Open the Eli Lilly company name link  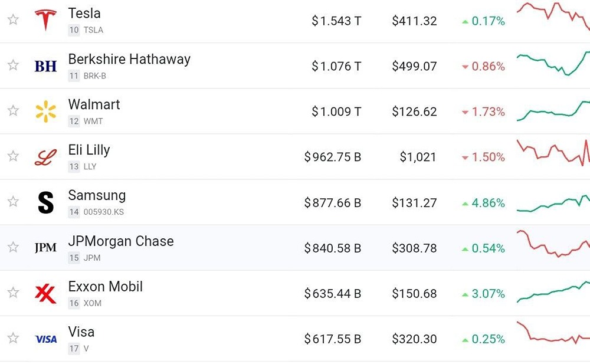click(89, 150)
